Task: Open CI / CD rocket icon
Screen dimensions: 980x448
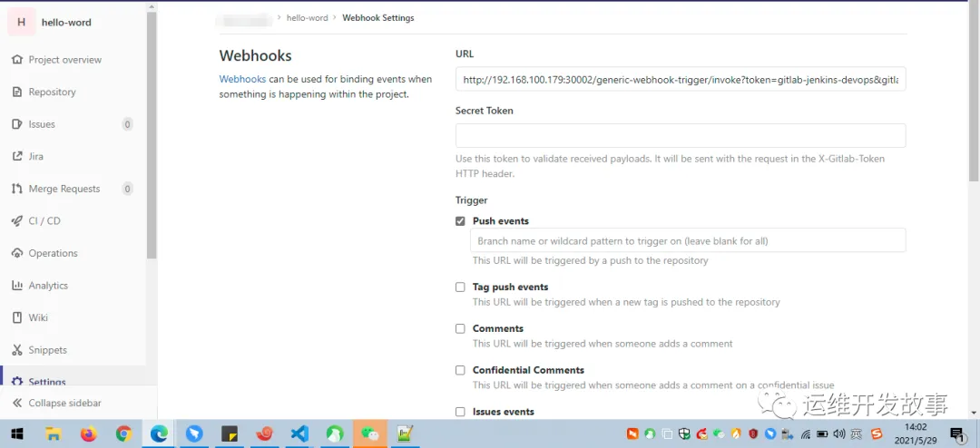Action: click(x=17, y=221)
